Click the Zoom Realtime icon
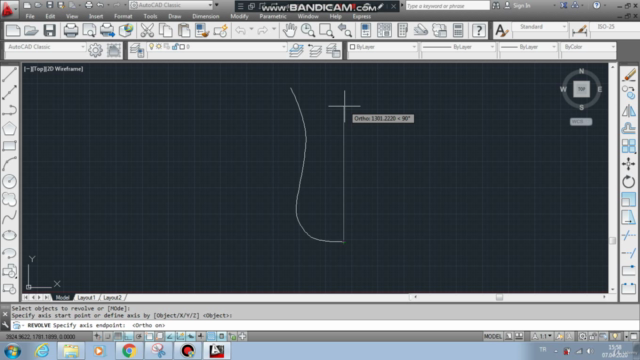The height and width of the screenshot is (360, 640). 308,30
